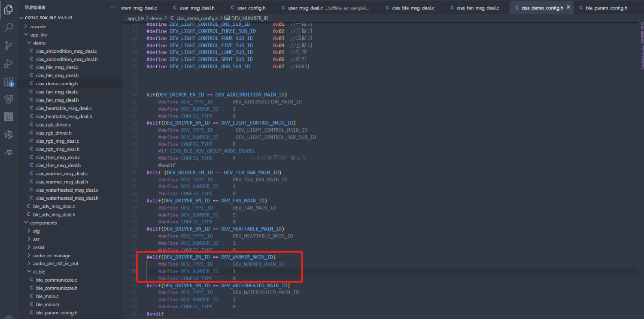Click the app_ble breadcrumb segment
This screenshot has height=319, width=644.
point(136,18)
